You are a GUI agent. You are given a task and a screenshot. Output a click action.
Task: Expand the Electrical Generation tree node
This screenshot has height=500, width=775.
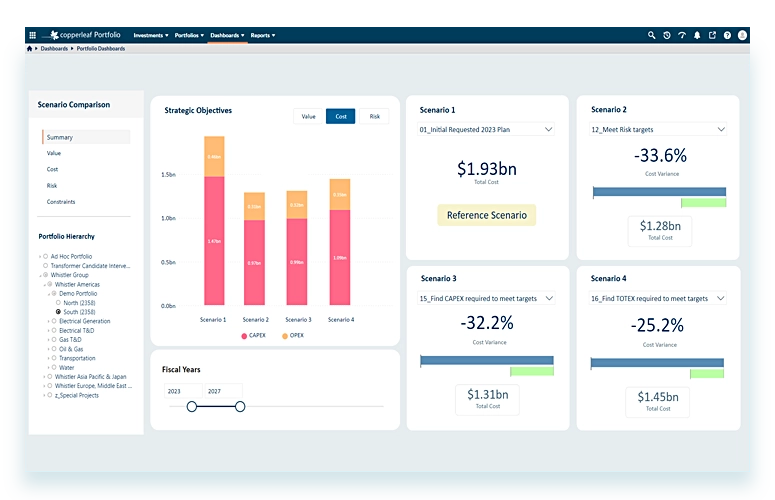[x=47, y=321]
